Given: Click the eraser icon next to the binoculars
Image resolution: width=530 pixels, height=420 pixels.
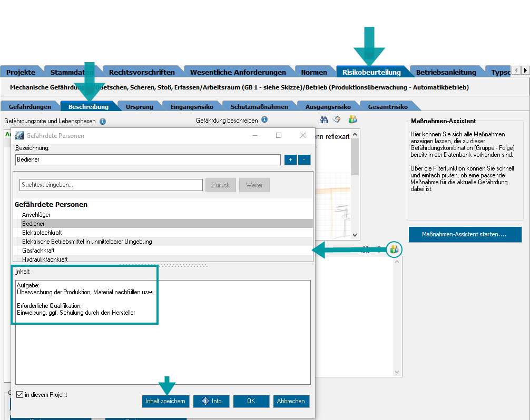Looking at the screenshot, I should point(337,120).
